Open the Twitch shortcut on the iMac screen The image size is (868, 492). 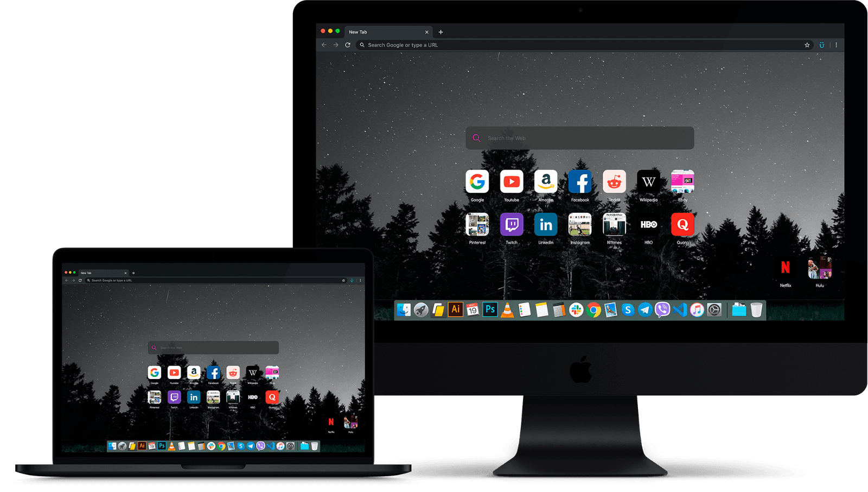point(512,224)
